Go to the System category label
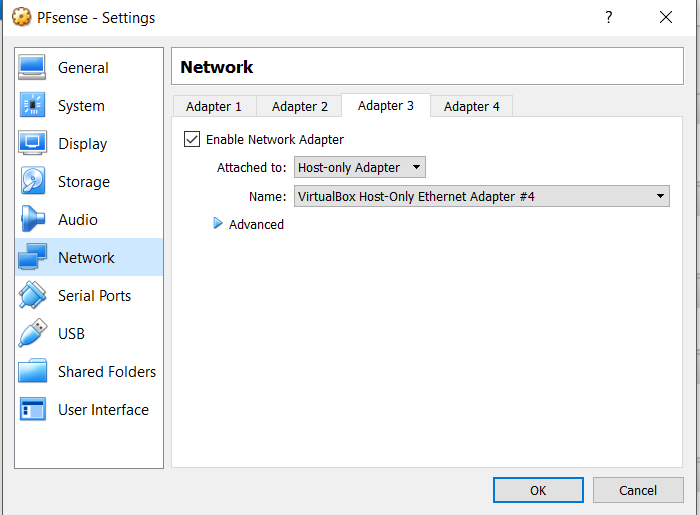700x515 pixels. 81,106
